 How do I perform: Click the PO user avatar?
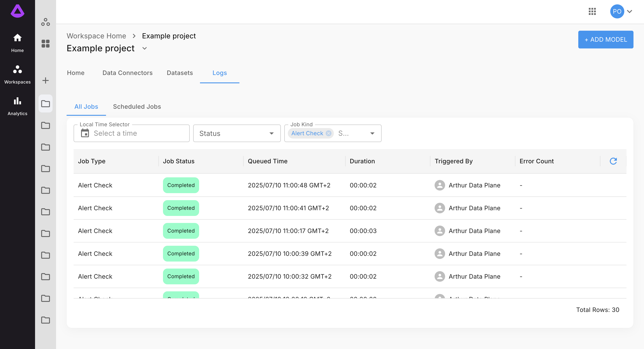tap(617, 11)
